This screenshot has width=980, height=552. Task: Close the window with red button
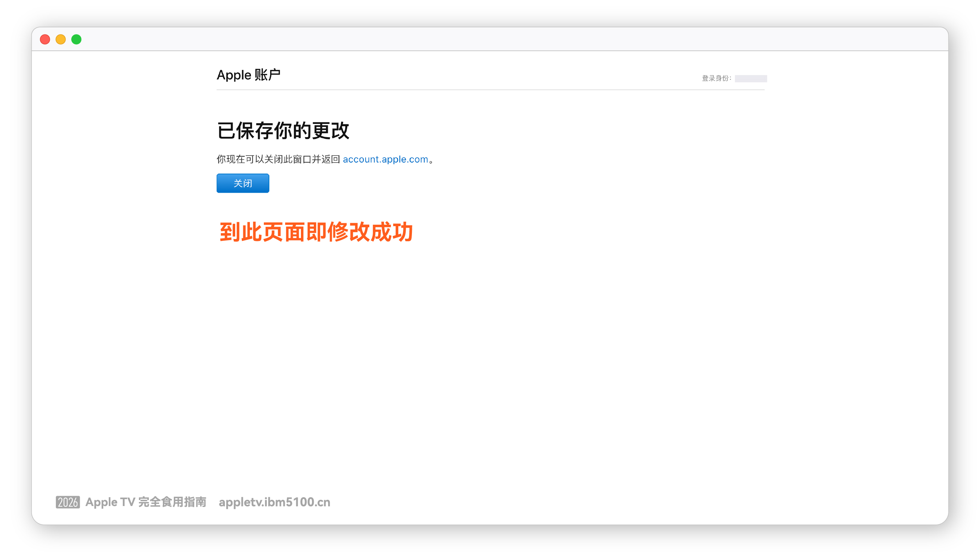click(45, 40)
